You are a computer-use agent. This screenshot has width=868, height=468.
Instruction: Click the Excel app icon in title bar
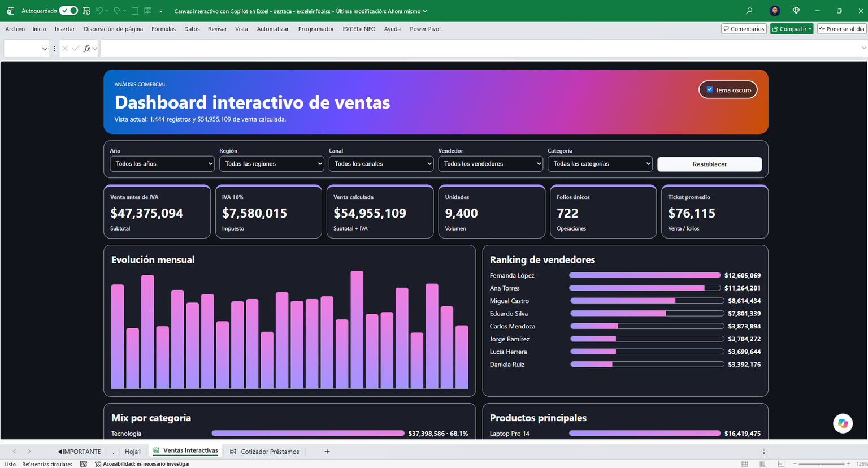10,11
